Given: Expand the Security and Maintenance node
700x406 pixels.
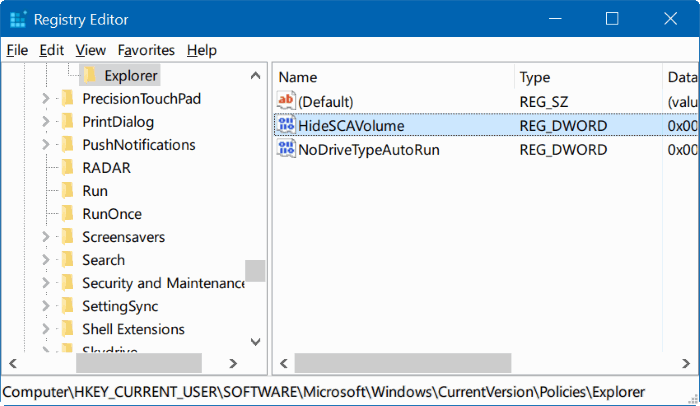Looking at the screenshot, I should (x=45, y=283).
